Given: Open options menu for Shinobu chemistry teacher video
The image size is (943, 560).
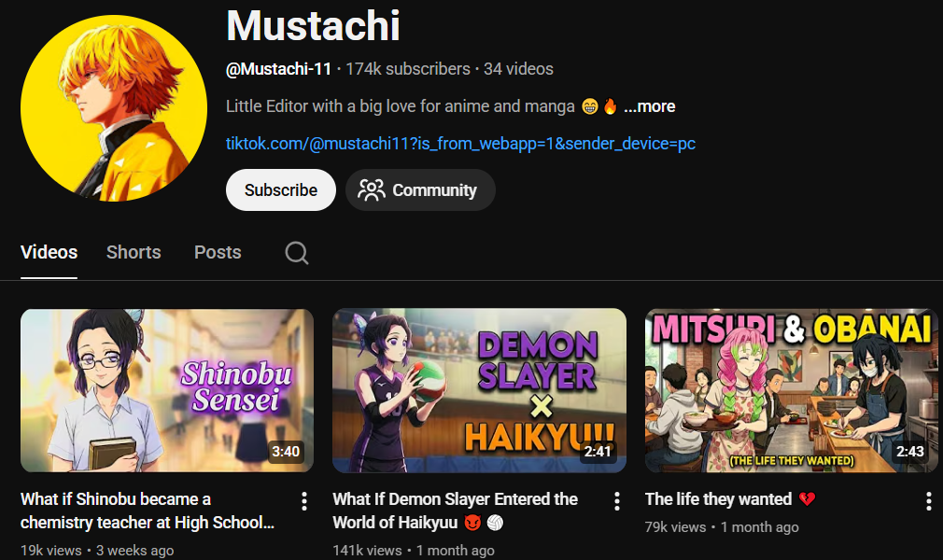Looking at the screenshot, I should (x=304, y=501).
